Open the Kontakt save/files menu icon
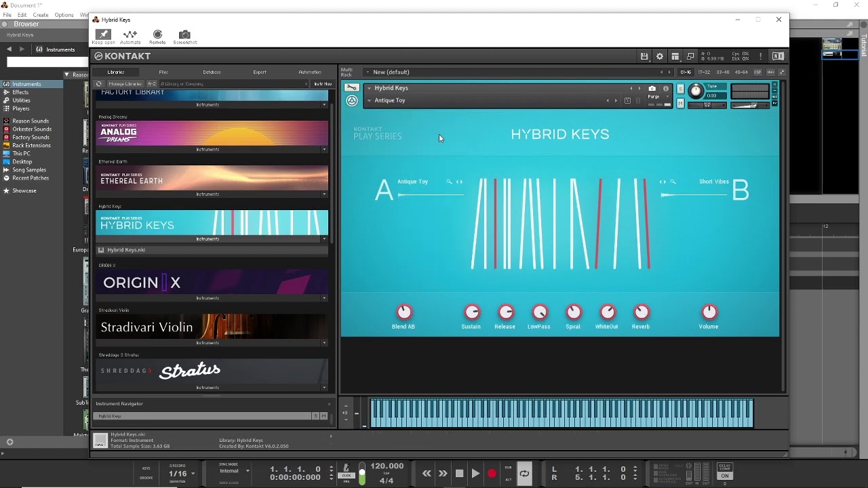This screenshot has height=488, width=868. [x=644, y=56]
